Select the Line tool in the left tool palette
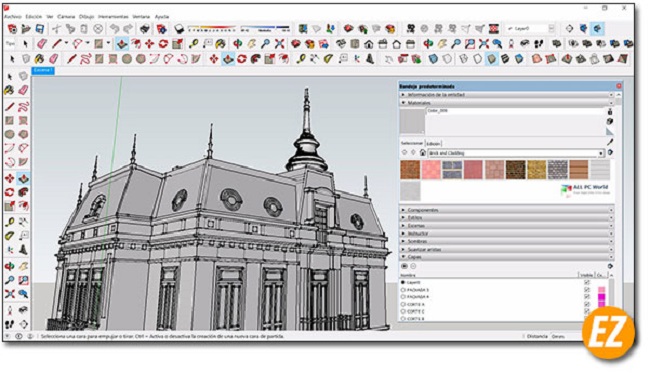650x373 pixels. (10, 107)
